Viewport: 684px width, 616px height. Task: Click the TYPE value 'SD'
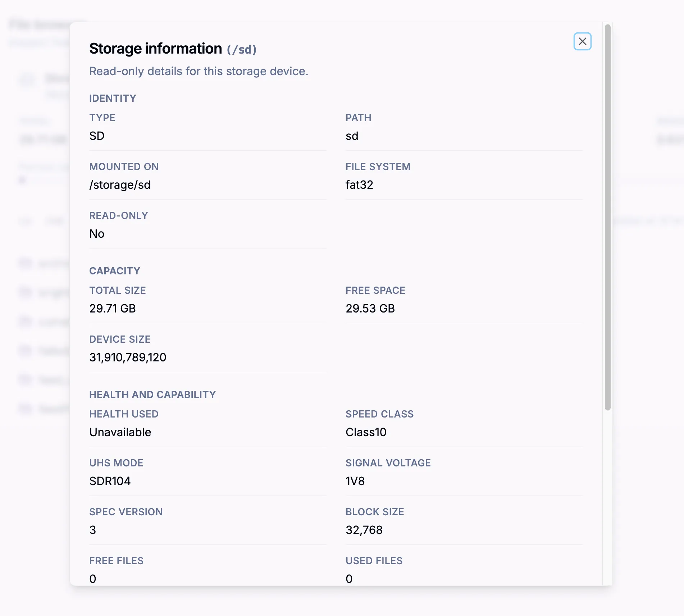pyautogui.click(x=97, y=136)
